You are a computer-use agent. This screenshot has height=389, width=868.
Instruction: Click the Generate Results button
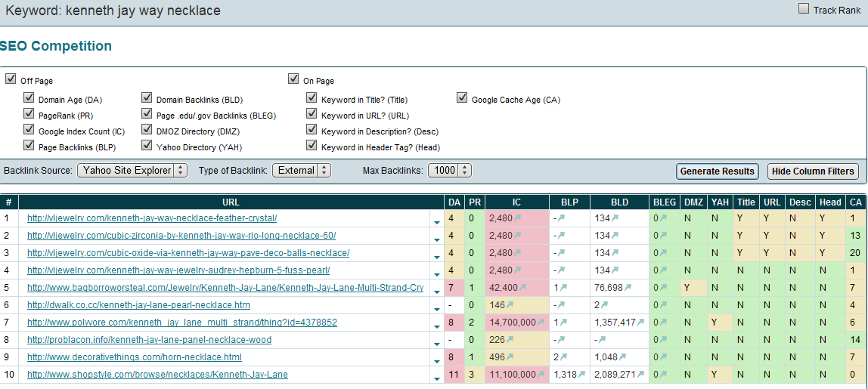coord(717,171)
